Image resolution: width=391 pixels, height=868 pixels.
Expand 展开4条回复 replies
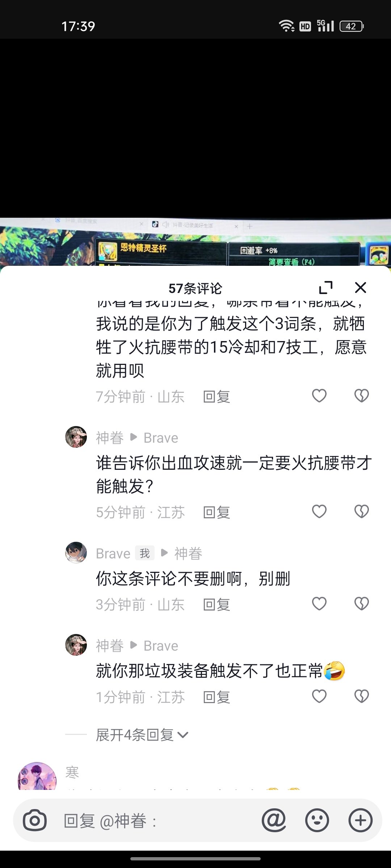142,735
